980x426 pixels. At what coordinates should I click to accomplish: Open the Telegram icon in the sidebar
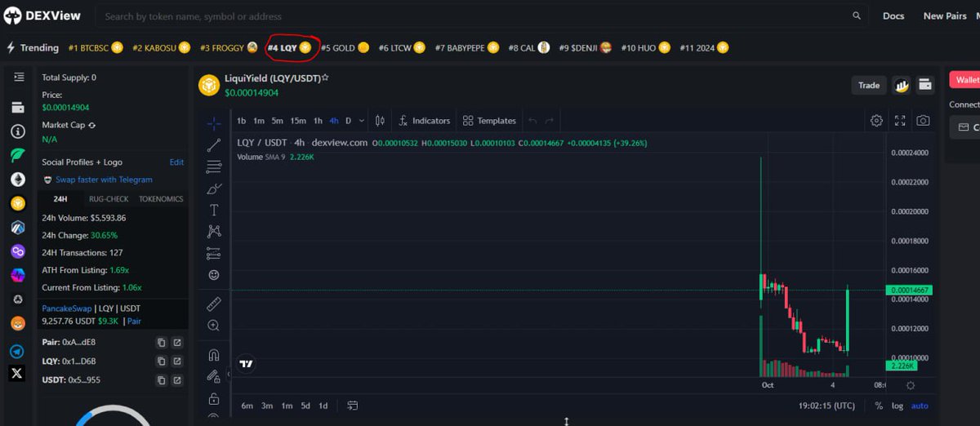click(x=17, y=352)
